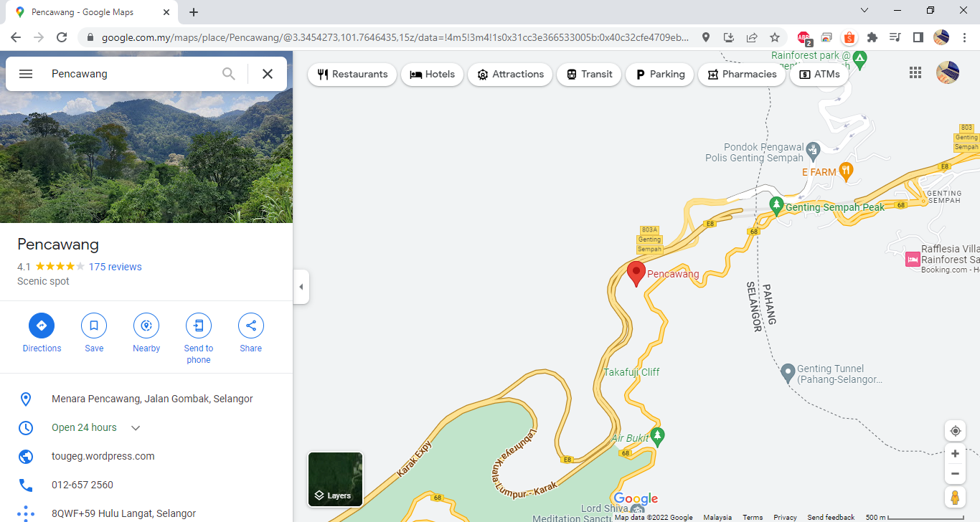This screenshot has height=522, width=980.
Task: Open the Shopee extension icon
Action: pyautogui.click(x=849, y=37)
